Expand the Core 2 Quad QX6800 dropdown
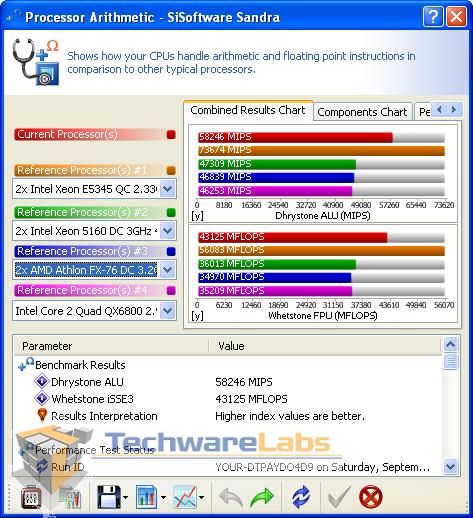Image resolution: width=473 pixels, height=518 pixels. tap(168, 311)
